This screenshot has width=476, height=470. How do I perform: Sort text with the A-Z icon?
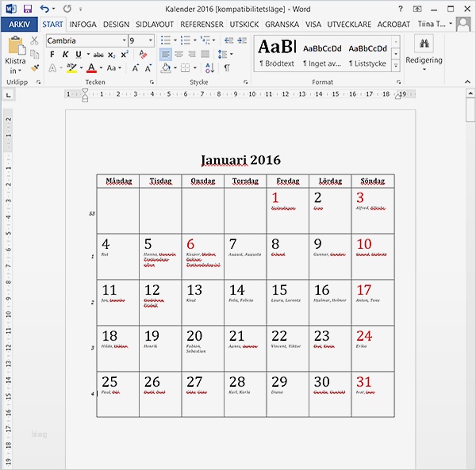209,68
